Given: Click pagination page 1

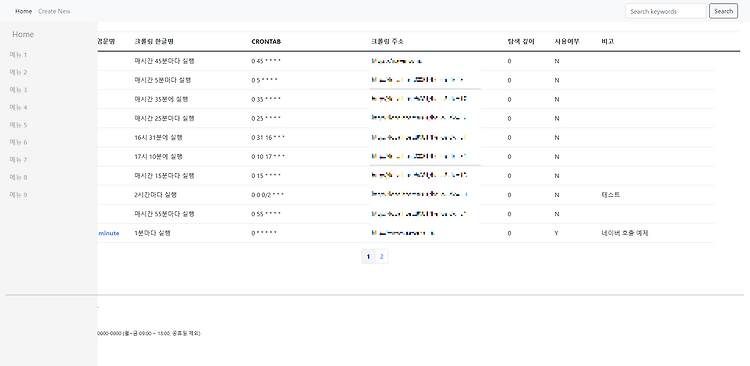Looking at the screenshot, I should point(368,256).
